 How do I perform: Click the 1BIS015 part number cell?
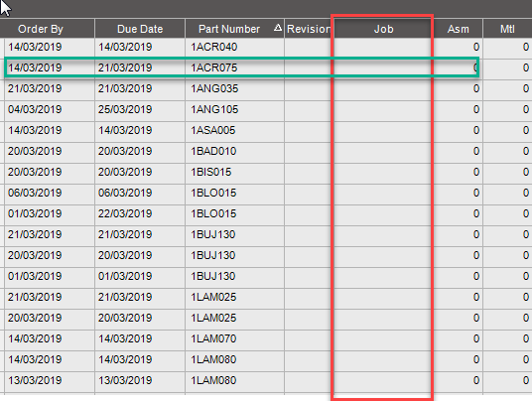pos(234,172)
